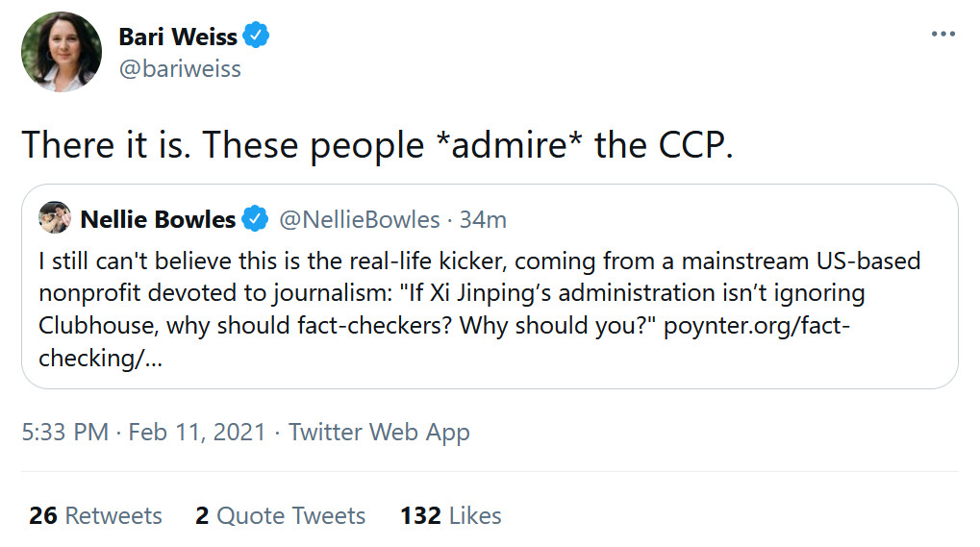Screen dimensions: 980x547
Task: Click the quoted tweet's 34m timestamp
Action: pyautogui.click(x=483, y=219)
